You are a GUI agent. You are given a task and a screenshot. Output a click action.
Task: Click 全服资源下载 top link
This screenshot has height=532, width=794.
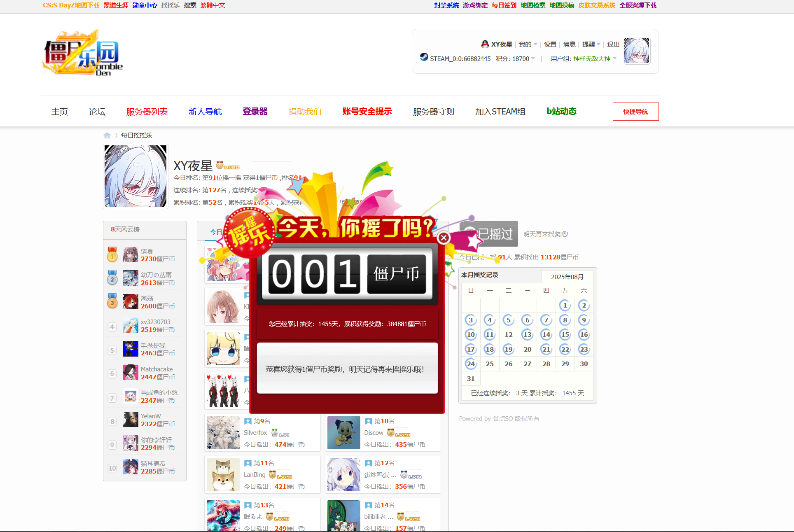pos(638,5)
